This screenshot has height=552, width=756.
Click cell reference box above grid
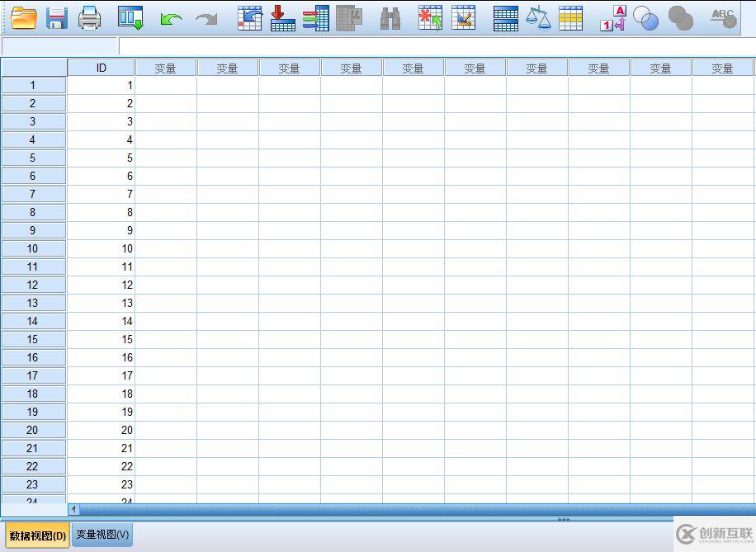[59, 46]
